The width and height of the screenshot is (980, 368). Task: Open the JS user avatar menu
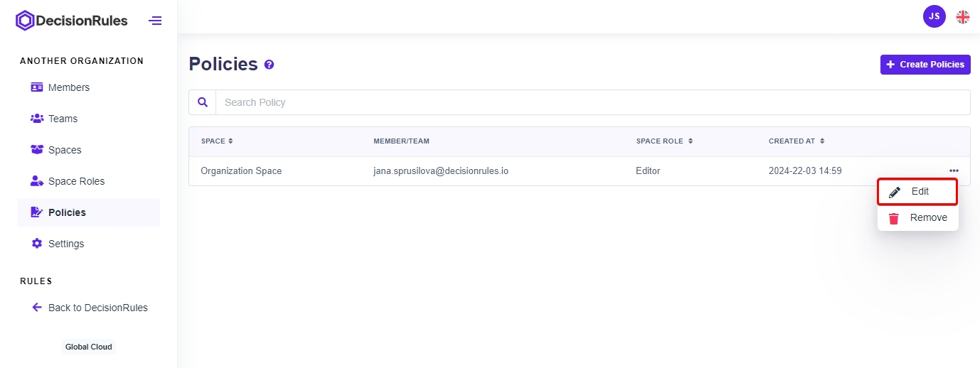(x=934, y=16)
